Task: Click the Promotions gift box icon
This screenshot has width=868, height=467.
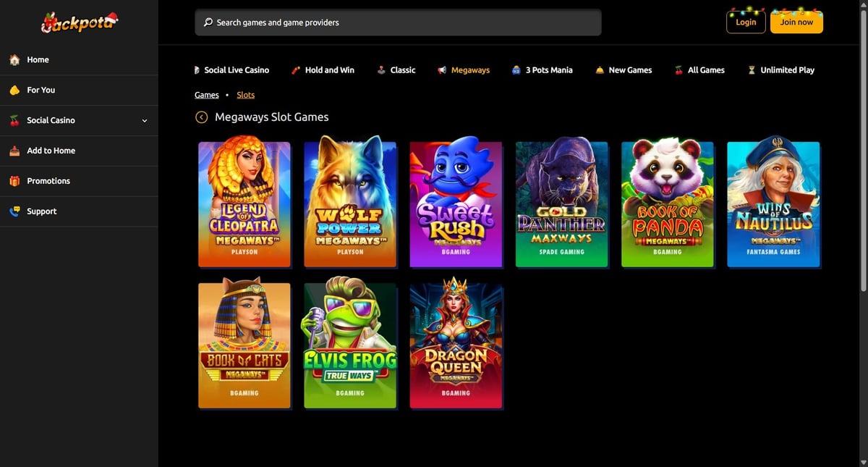Action: tap(14, 181)
